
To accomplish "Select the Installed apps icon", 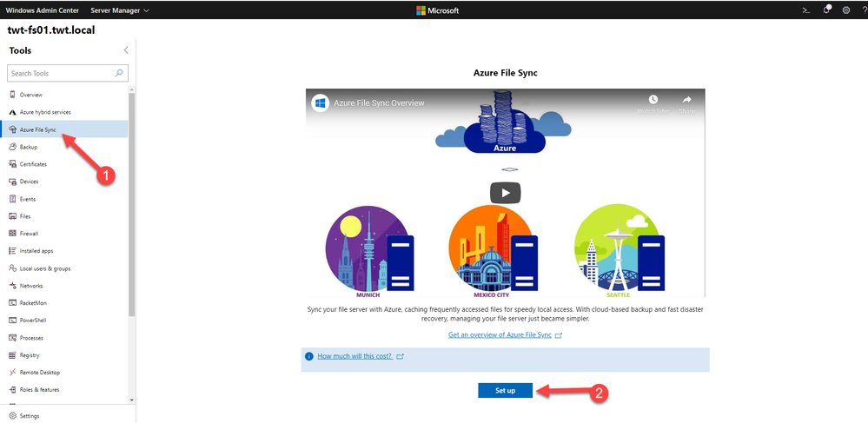I will point(12,251).
